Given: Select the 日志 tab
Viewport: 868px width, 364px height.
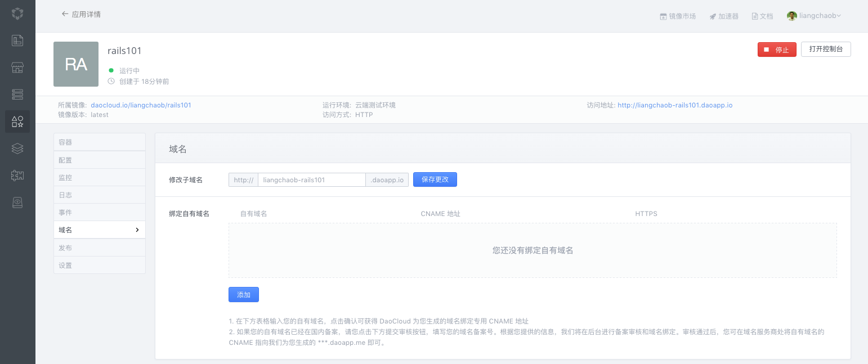Looking at the screenshot, I should click(x=100, y=195).
